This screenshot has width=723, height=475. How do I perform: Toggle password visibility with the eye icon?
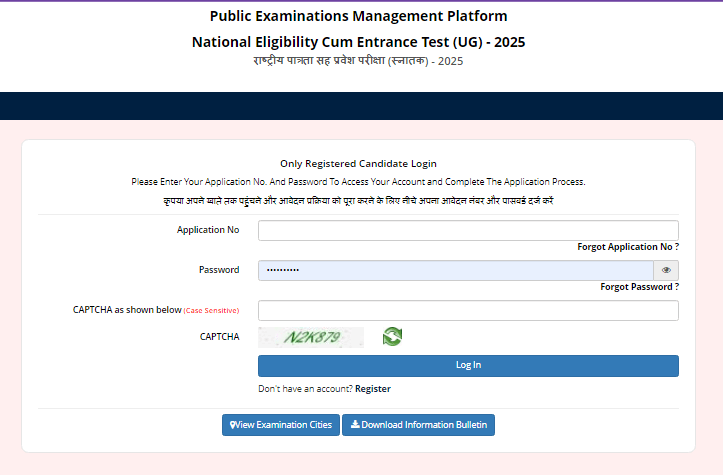tap(666, 270)
